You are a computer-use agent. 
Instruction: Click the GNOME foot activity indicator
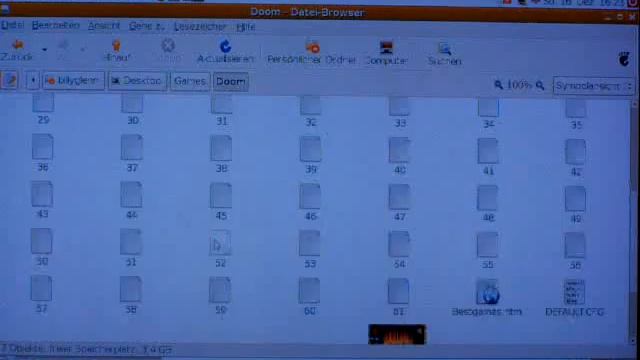pyautogui.click(x=624, y=60)
